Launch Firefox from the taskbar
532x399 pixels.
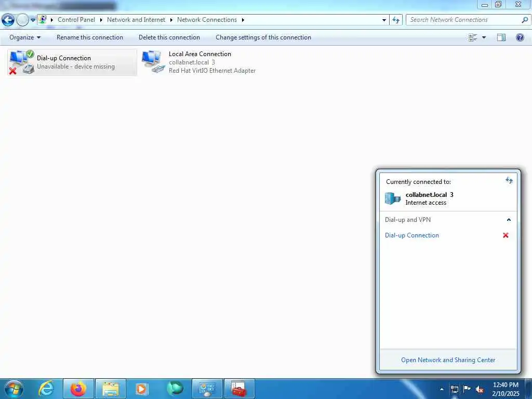click(x=78, y=389)
